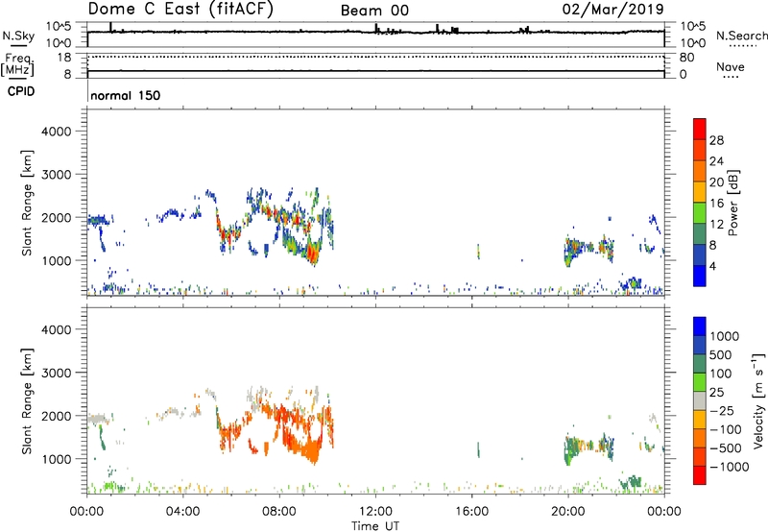Click the blue bottom segment of power colorbar
This screenshot has height=532, width=768.
(700, 276)
